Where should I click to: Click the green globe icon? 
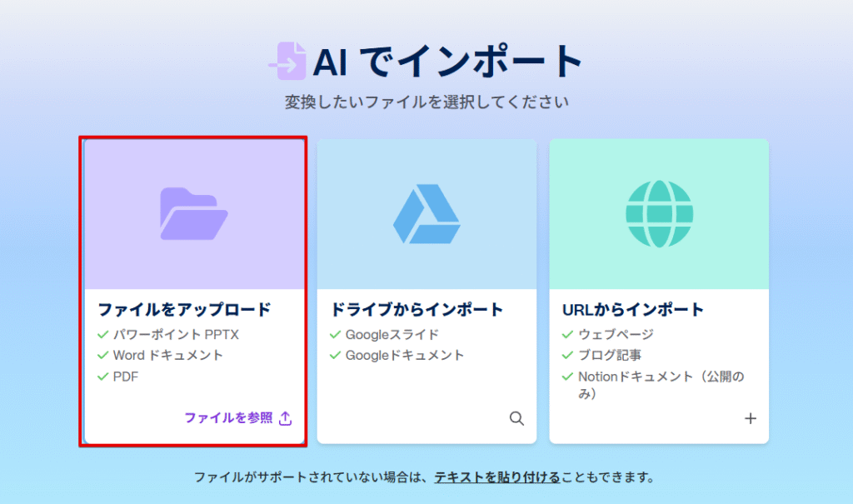pyautogui.click(x=658, y=214)
